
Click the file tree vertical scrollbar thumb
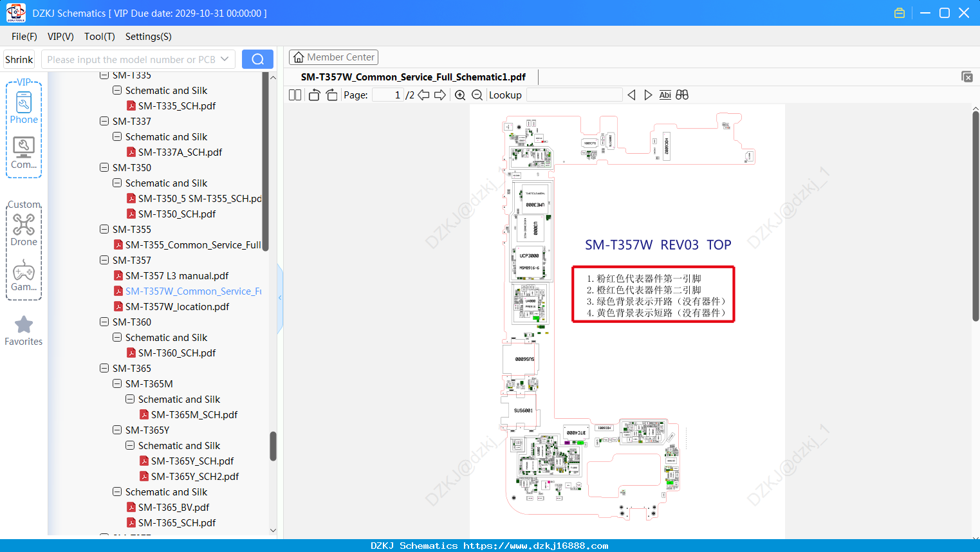click(x=273, y=446)
